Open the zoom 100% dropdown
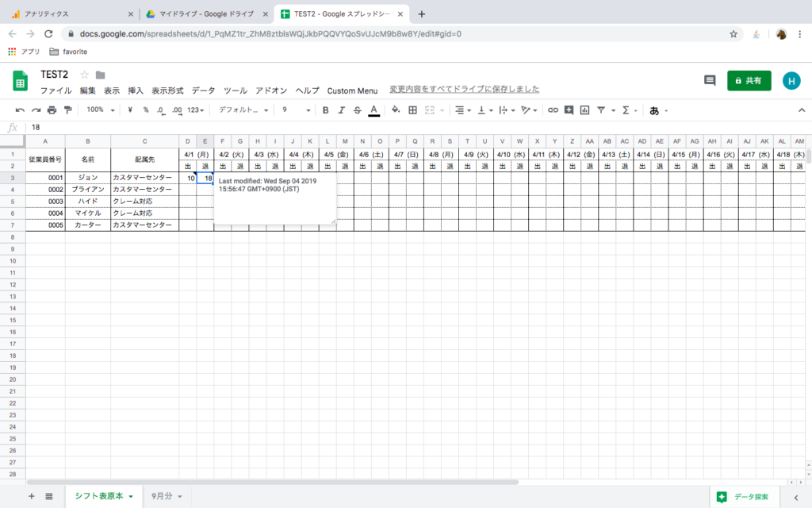Viewport: 812px width, 508px height. 100,110
